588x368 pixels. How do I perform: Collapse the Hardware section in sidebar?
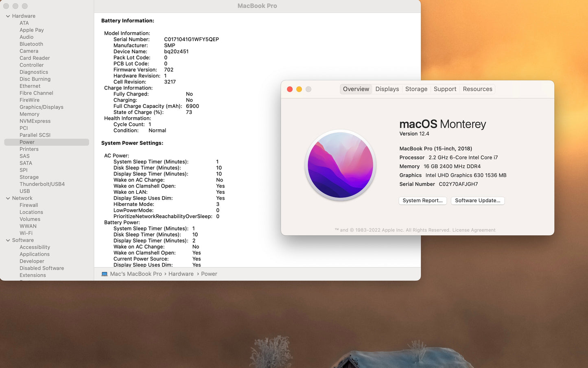(x=7, y=16)
